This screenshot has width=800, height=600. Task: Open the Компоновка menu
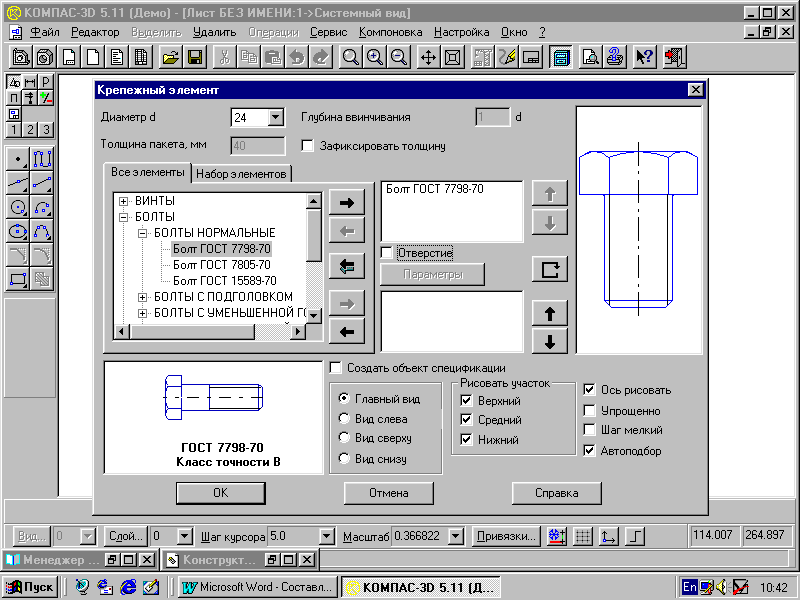(x=390, y=32)
